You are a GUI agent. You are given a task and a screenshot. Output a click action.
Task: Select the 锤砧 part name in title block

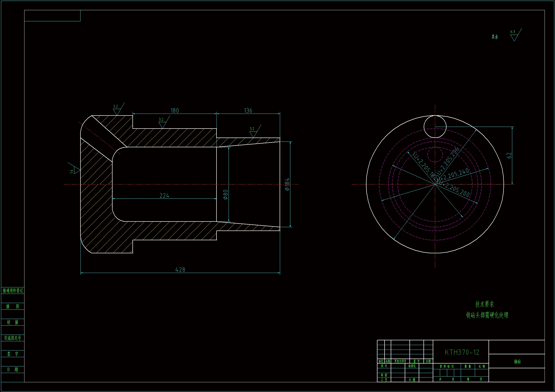click(x=517, y=362)
